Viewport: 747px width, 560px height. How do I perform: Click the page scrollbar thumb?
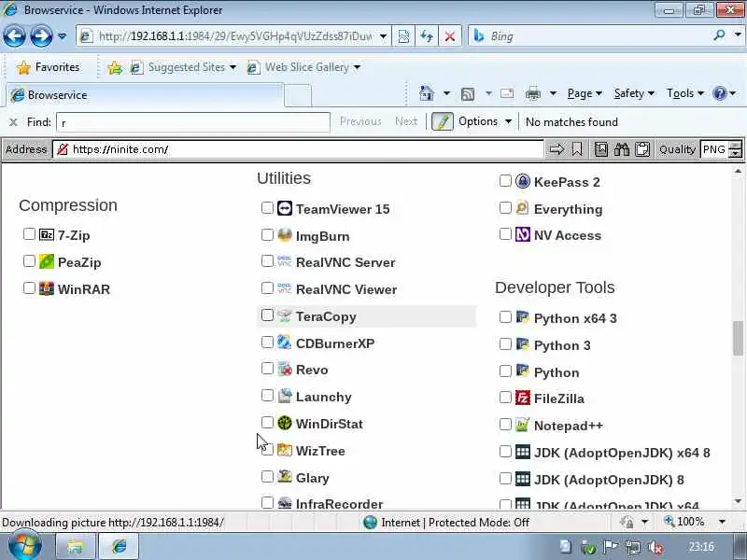coord(738,338)
